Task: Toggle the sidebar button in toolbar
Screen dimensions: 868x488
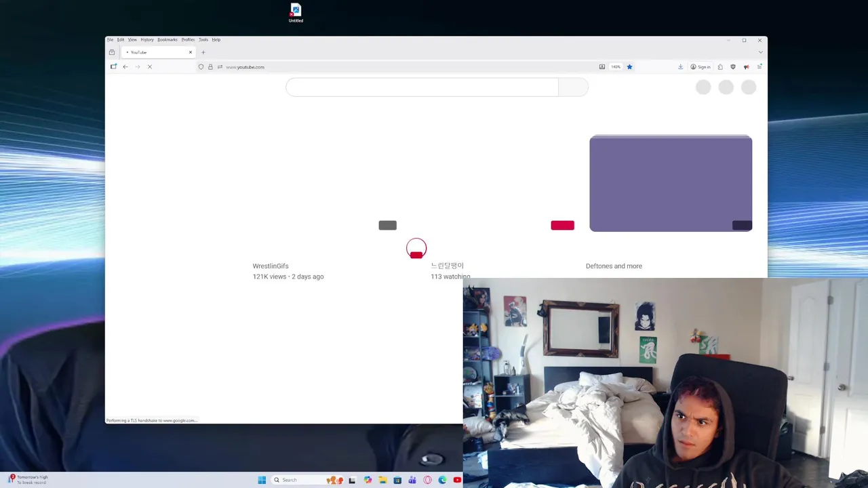Action: (113, 66)
